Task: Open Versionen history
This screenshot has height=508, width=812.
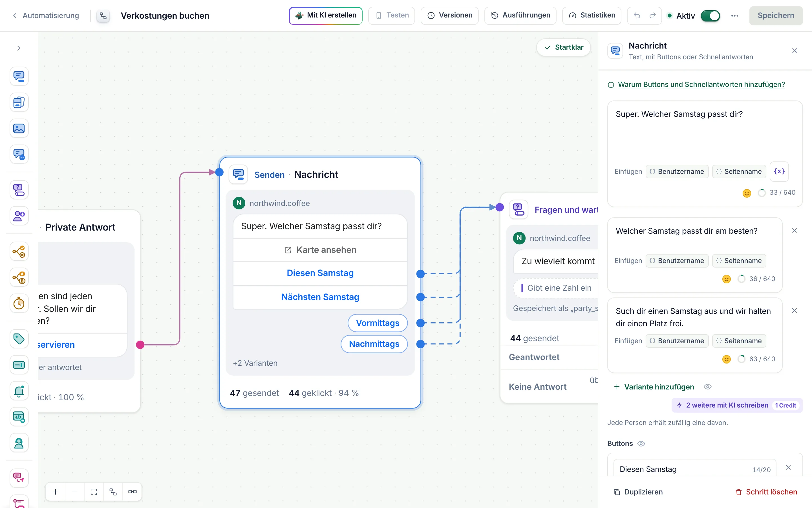Action: 450,16
